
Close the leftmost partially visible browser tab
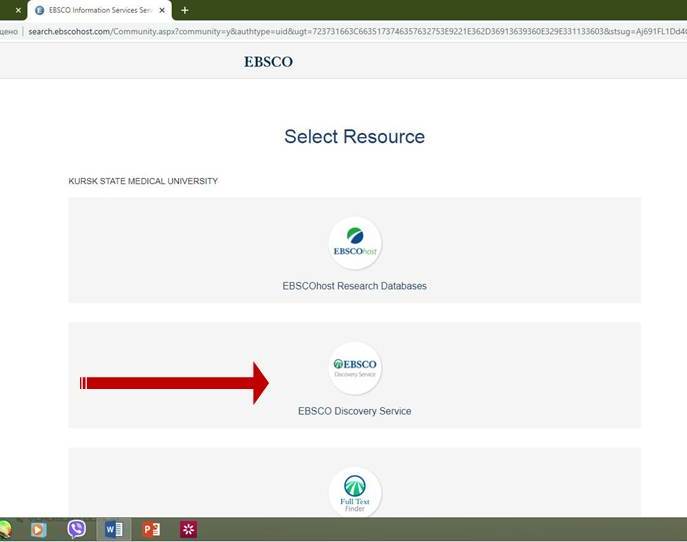(x=18, y=10)
